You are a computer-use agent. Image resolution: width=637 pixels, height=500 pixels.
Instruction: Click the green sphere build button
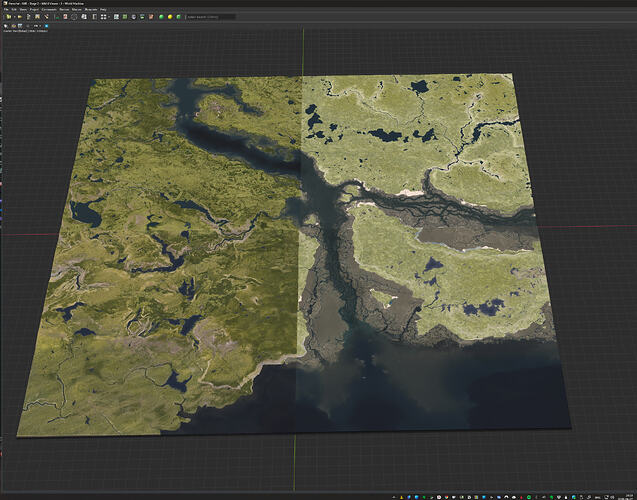[161, 17]
